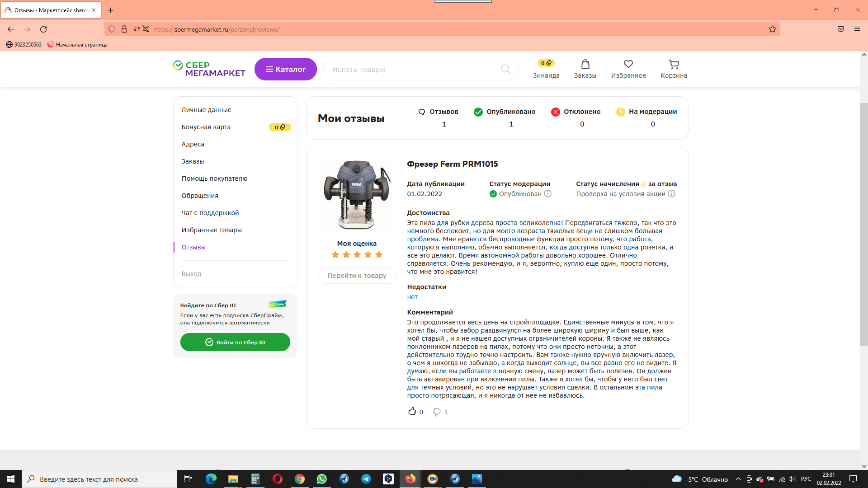Open Google Chrome from the taskbar
868x488 pixels.
coord(300,479)
